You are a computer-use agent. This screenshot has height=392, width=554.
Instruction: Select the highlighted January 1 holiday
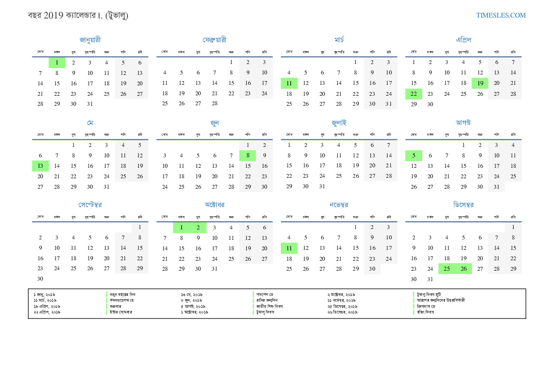[x=57, y=63]
